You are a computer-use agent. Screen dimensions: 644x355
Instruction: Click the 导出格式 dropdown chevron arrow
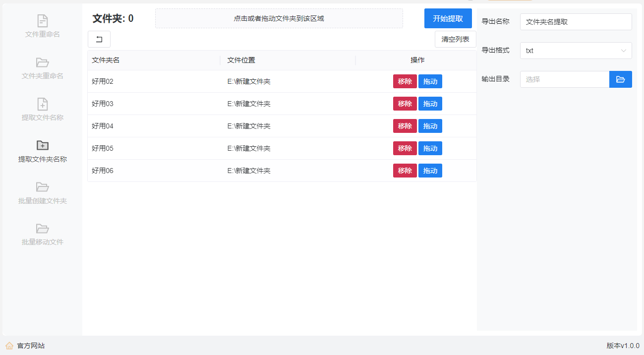(x=623, y=51)
